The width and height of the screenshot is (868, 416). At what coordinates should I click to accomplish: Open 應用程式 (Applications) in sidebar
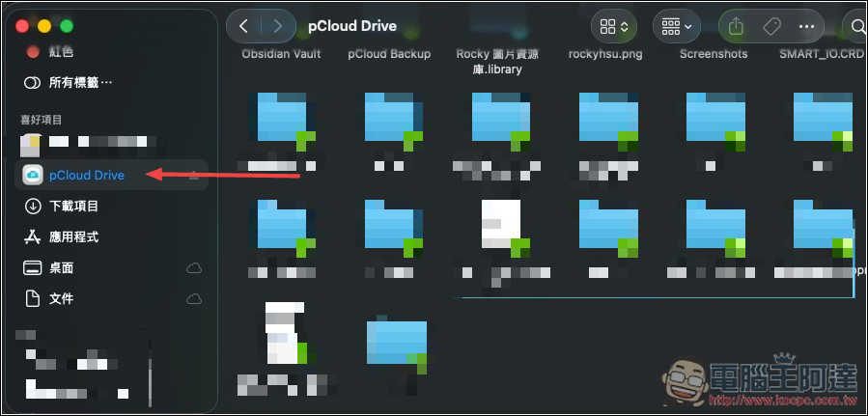click(x=73, y=236)
